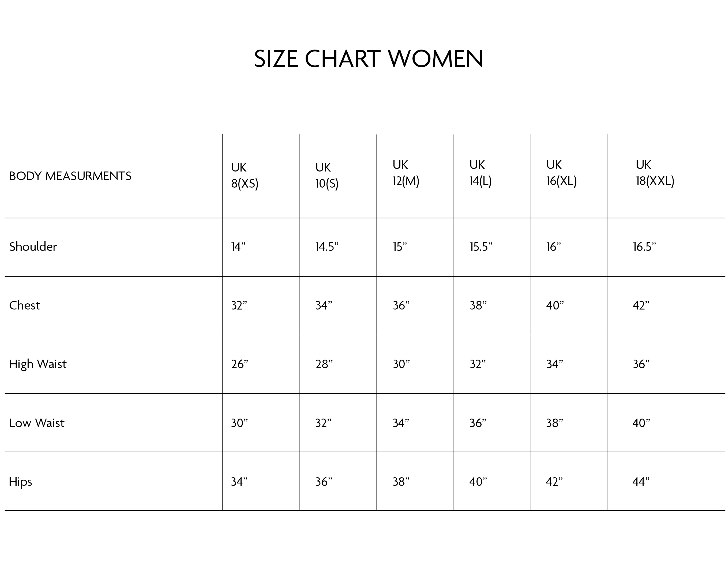
Task: Click the BODY MEASURMENTS header cell
Action: [x=70, y=176]
